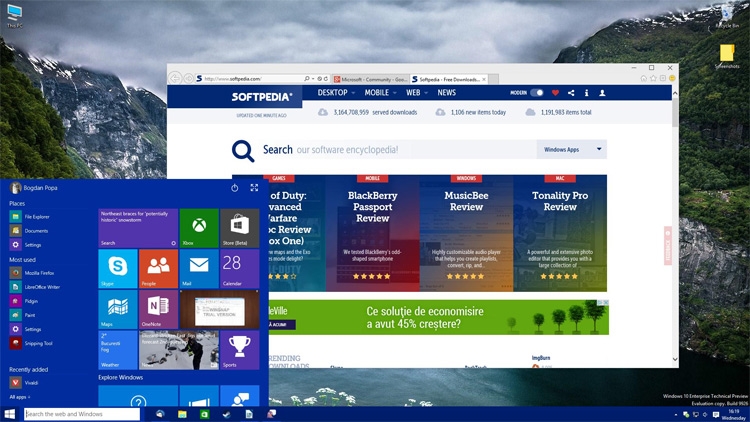
Task: Open the Bogdan Popa user account
Action: click(33, 188)
